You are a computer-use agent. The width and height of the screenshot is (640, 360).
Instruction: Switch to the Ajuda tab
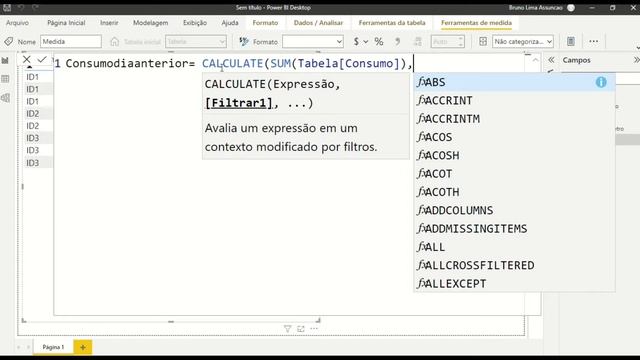click(x=230, y=23)
